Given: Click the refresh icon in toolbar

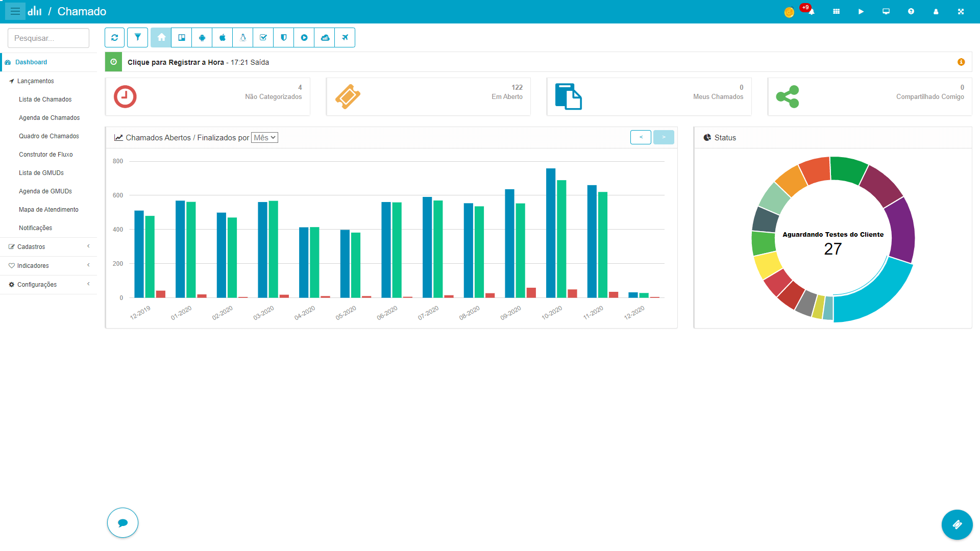Looking at the screenshot, I should pos(114,38).
